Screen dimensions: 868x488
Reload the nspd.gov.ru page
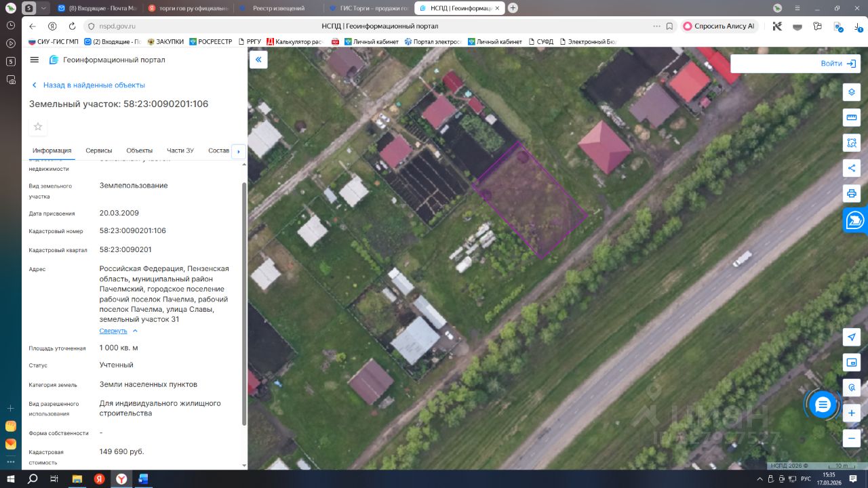pos(72,26)
